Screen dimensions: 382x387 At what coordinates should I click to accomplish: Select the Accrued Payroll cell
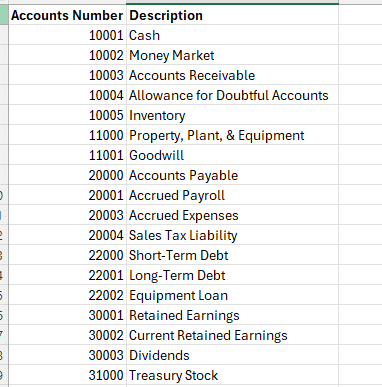click(232, 195)
